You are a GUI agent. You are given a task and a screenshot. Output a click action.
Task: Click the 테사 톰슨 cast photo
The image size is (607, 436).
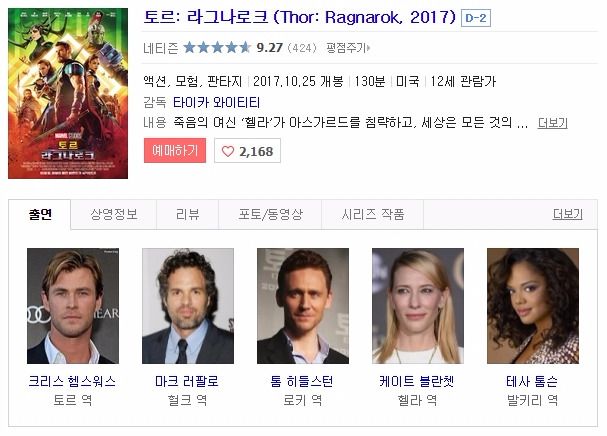click(x=533, y=306)
